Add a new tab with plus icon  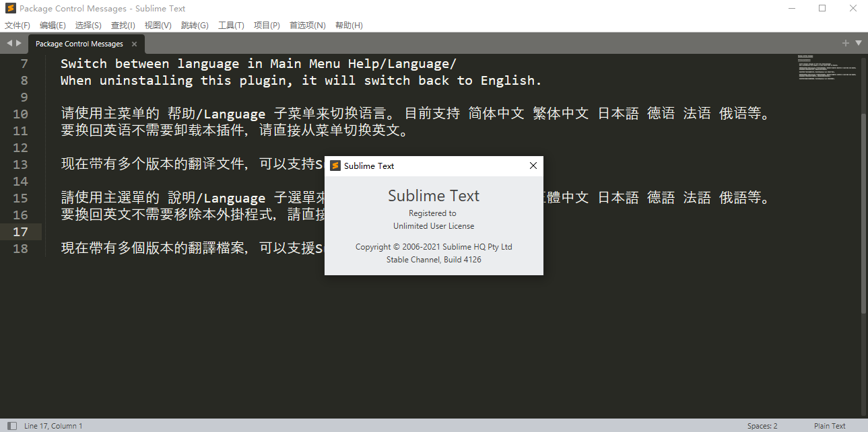[x=846, y=43]
